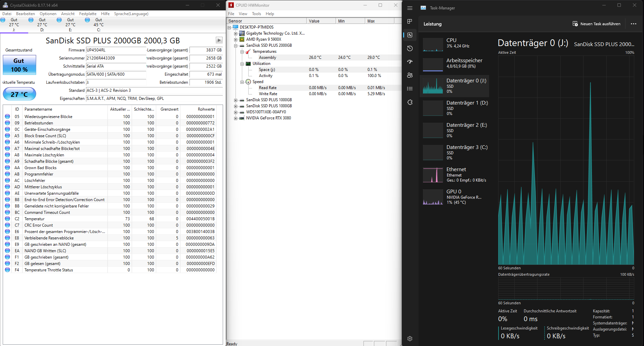Image resolution: width=644 pixels, height=346 pixels.
Task: Collapse the Temperatures branch in HWMonitor
Action: (x=242, y=52)
